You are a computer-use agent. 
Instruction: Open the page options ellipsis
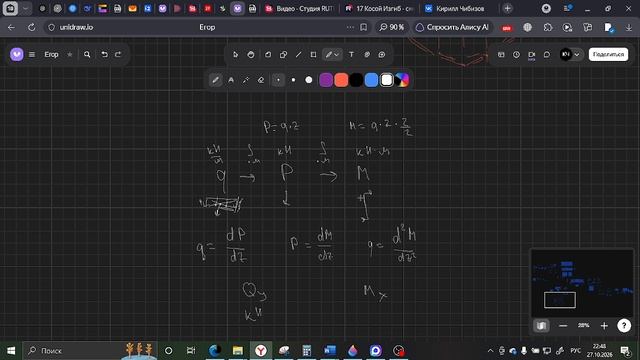click(x=350, y=27)
